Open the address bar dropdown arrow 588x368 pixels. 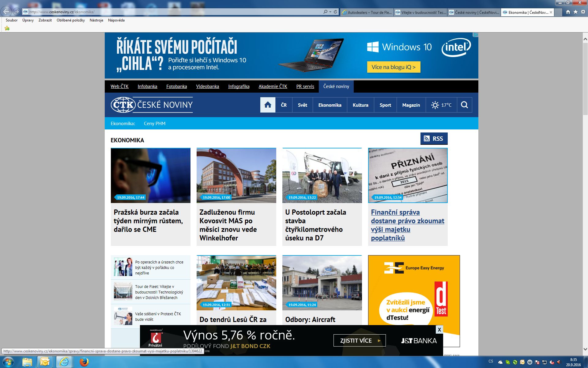point(330,12)
